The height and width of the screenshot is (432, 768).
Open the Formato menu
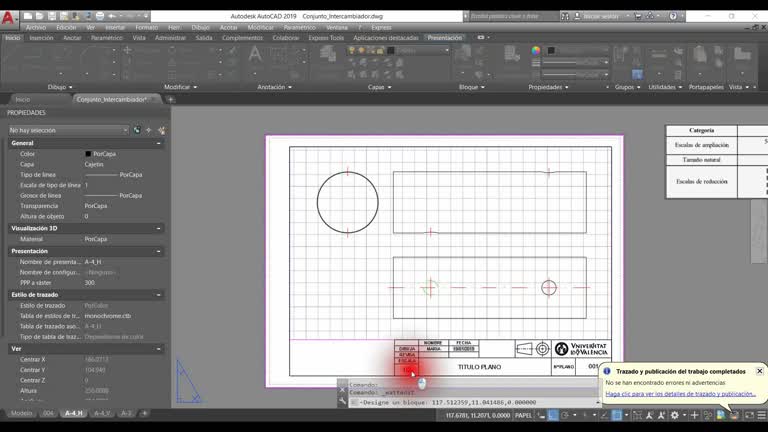click(146, 27)
